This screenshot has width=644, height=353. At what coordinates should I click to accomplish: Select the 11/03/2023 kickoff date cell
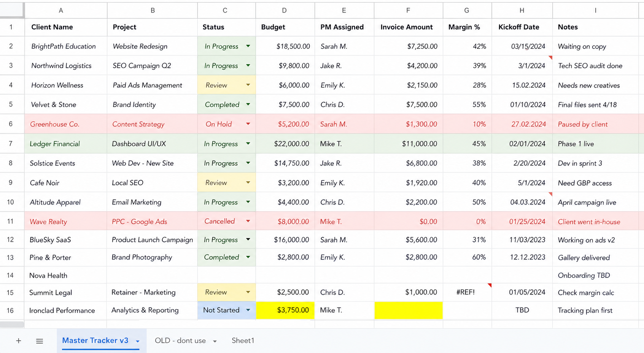522,240
